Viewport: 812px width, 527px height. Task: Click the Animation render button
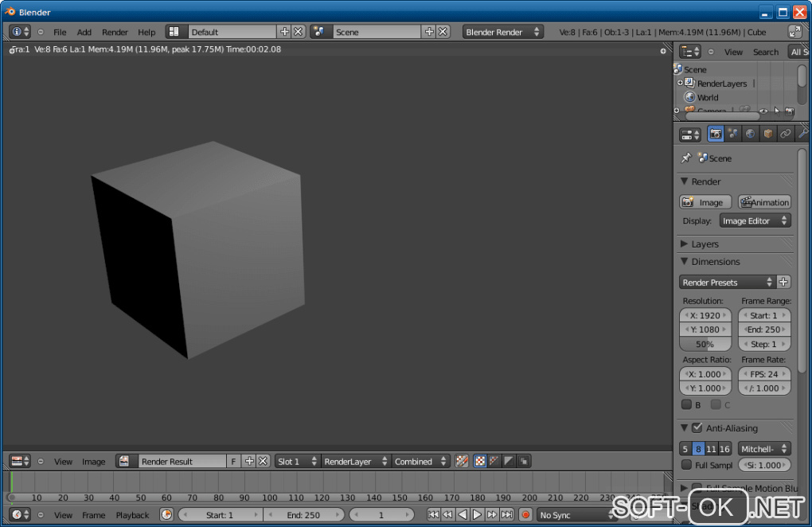point(764,202)
